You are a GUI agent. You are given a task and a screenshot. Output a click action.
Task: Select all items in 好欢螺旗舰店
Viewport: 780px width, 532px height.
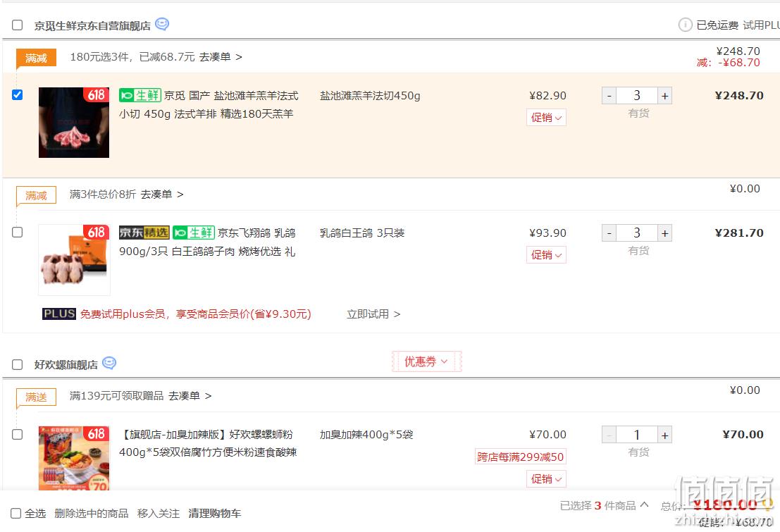click(18, 364)
